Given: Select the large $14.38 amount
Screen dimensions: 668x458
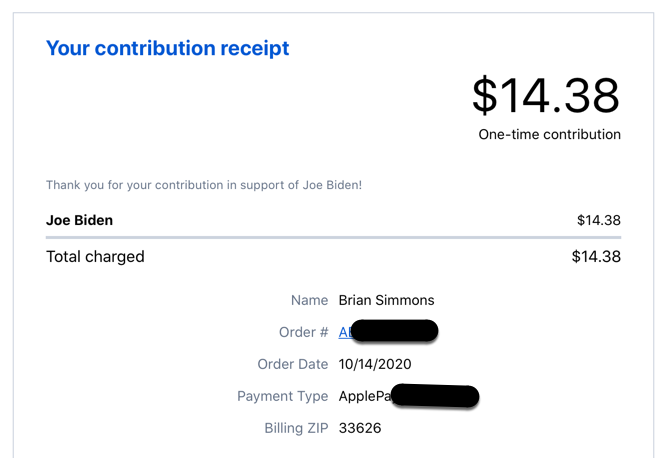Looking at the screenshot, I should click(546, 95).
